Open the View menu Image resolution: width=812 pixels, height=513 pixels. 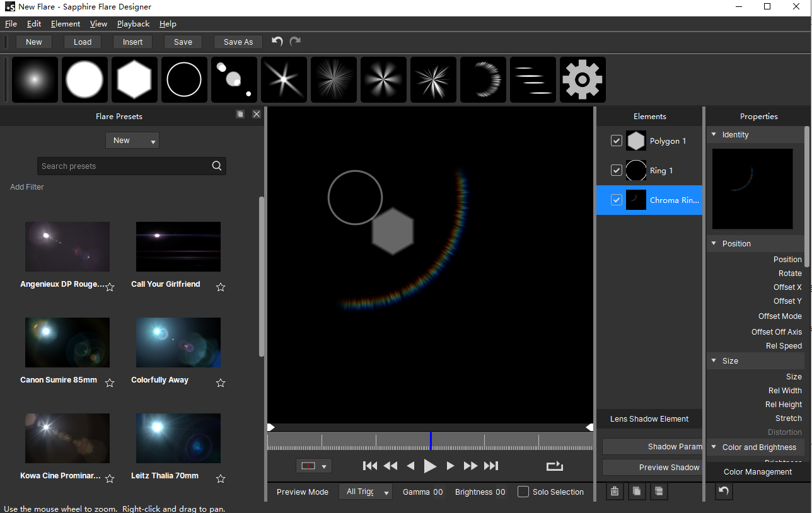(98, 24)
